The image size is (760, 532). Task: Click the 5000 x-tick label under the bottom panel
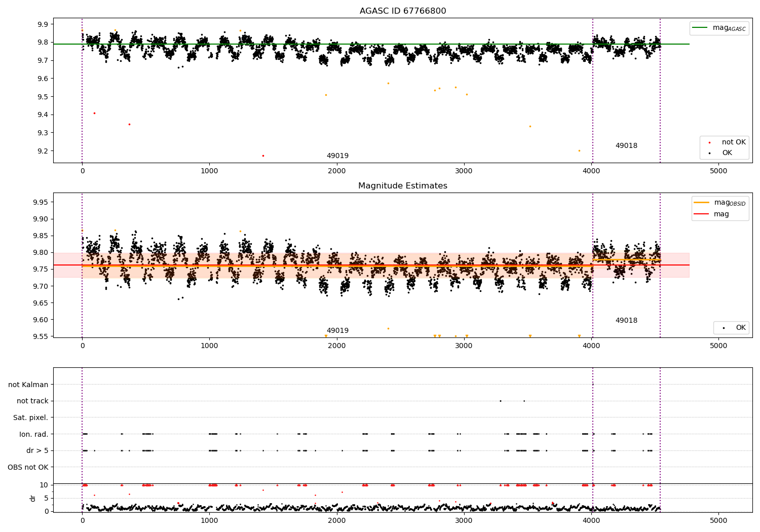pyautogui.click(x=718, y=521)
